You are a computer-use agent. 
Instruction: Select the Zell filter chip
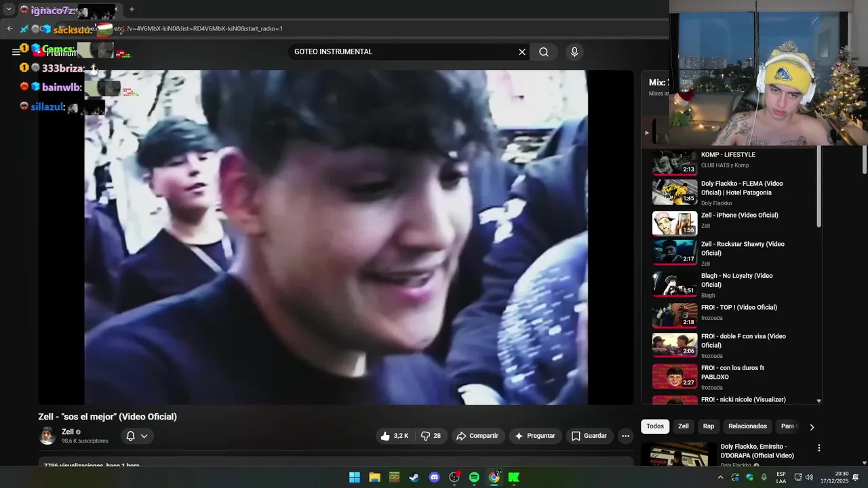click(684, 426)
